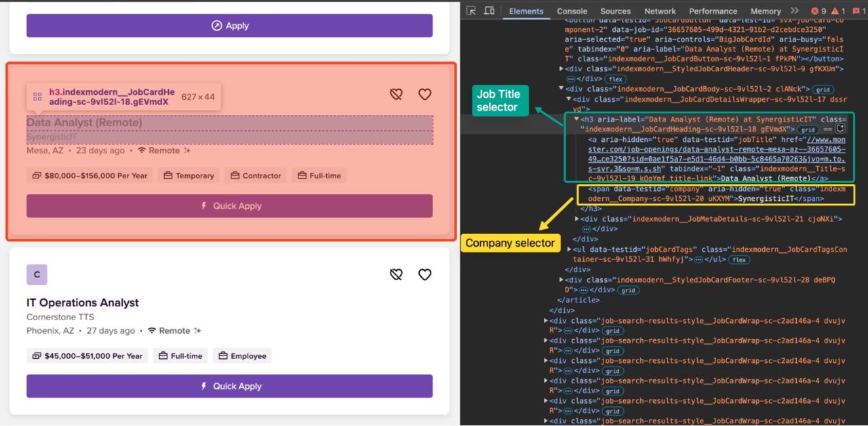This screenshot has height=426, width=868.
Task: Switch to the Console tab in DevTools
Action: (572, 11)
